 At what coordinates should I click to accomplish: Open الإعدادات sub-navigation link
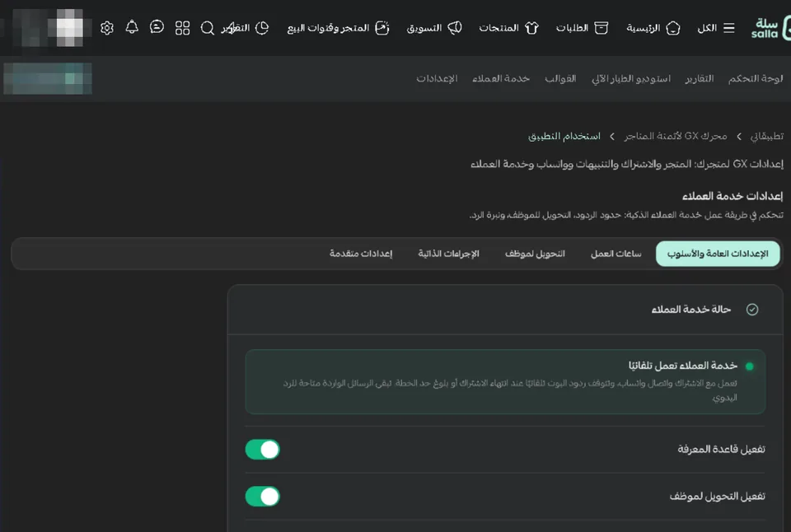(437, 79)
